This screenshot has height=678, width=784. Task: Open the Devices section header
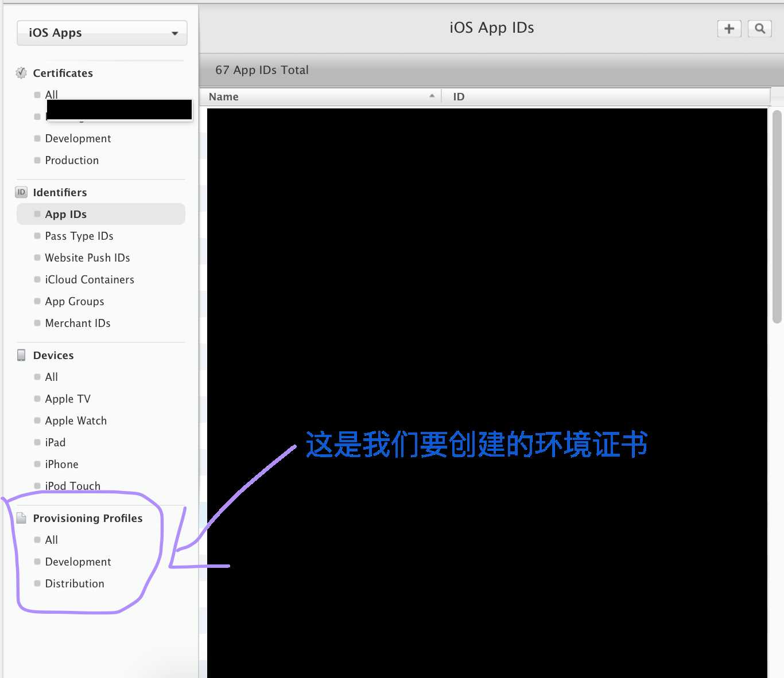pyautogui.click(x=53, y=355)
